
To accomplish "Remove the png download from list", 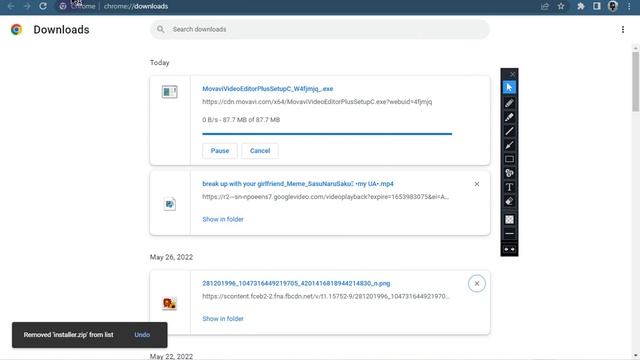I will 477,284.
